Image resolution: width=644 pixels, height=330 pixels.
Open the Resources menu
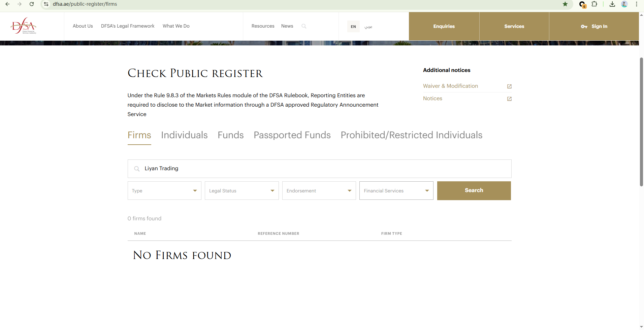click(263, 26)
